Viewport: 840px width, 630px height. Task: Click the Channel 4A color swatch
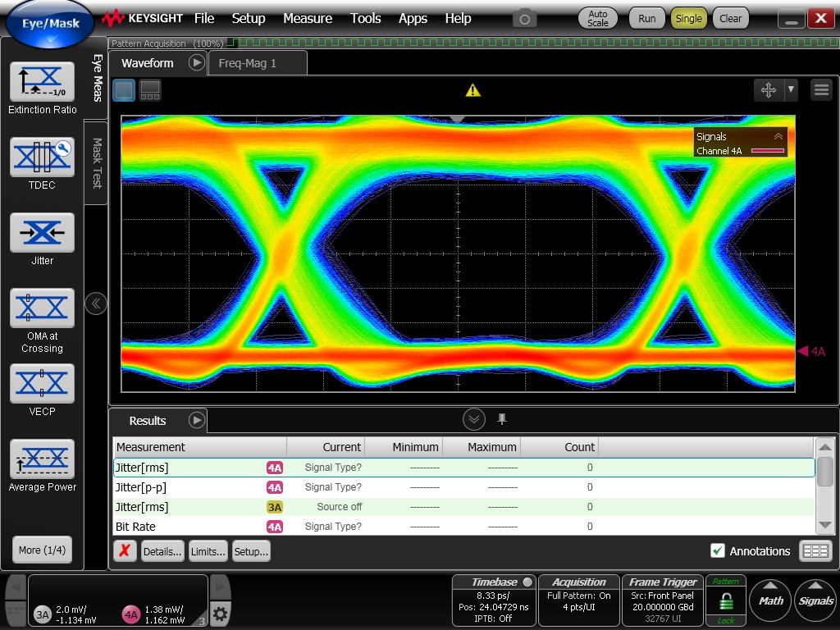[767, 151]
